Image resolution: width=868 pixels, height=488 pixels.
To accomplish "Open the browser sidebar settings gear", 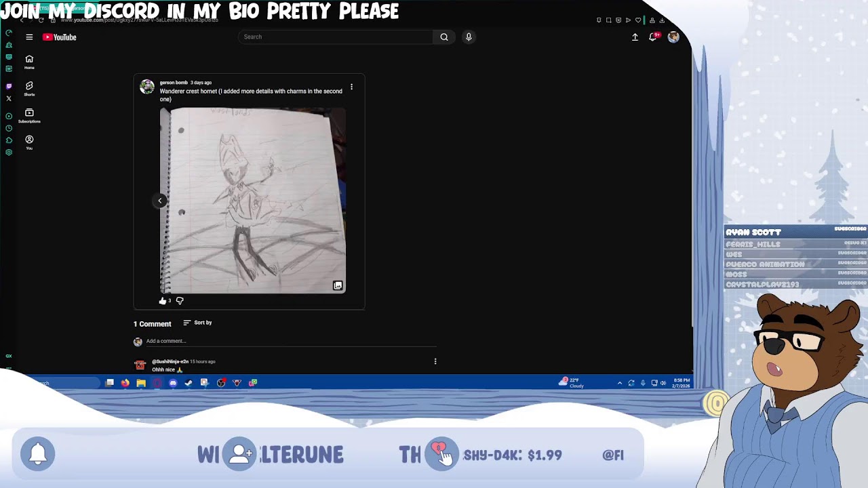I will click(9, 152).
